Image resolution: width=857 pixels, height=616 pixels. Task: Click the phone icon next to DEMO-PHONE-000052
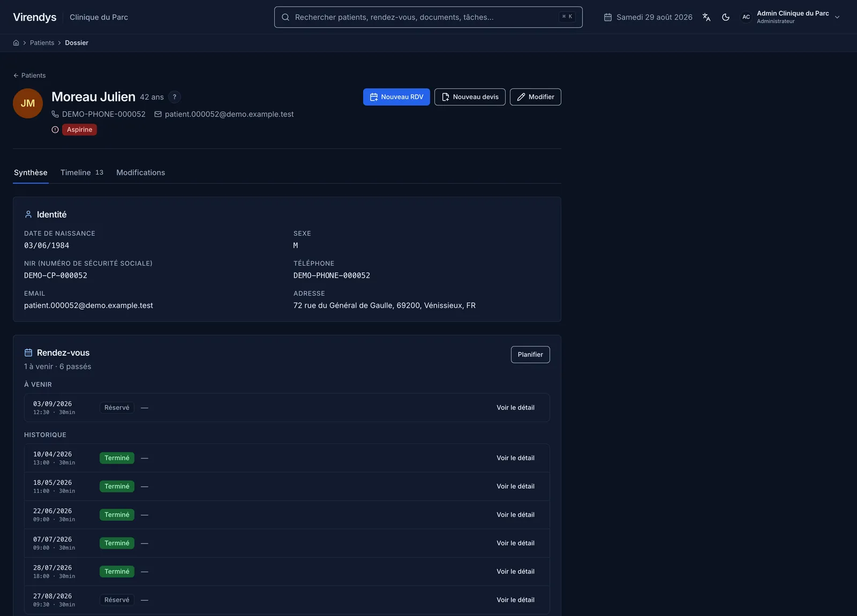(x=55, y=114)
